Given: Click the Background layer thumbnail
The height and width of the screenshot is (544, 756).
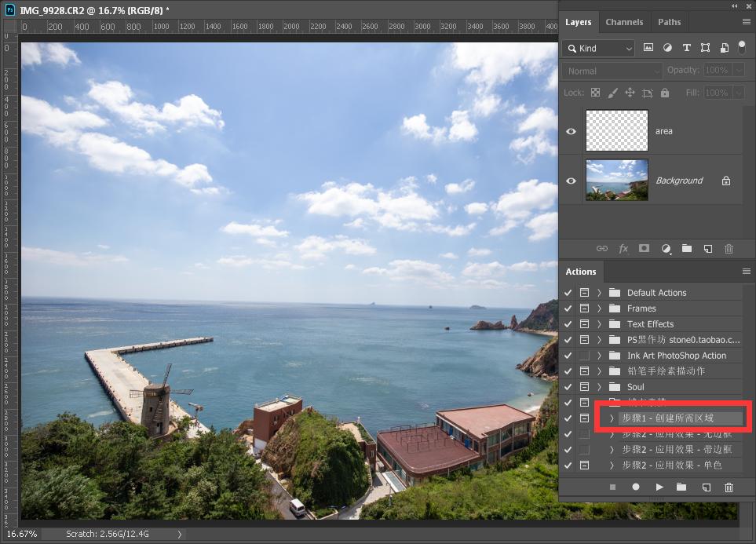Looking at the screenshot, I should 617,181.
